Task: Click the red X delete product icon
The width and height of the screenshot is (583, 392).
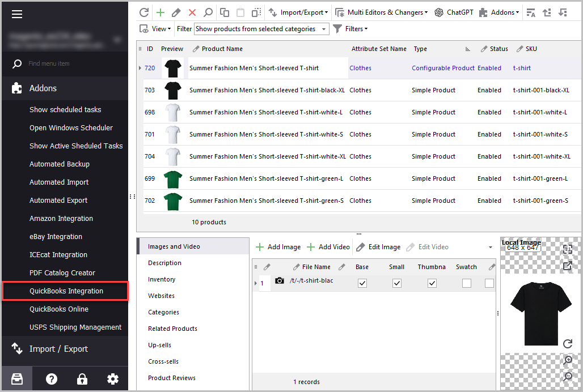Action: click(192, 12)
